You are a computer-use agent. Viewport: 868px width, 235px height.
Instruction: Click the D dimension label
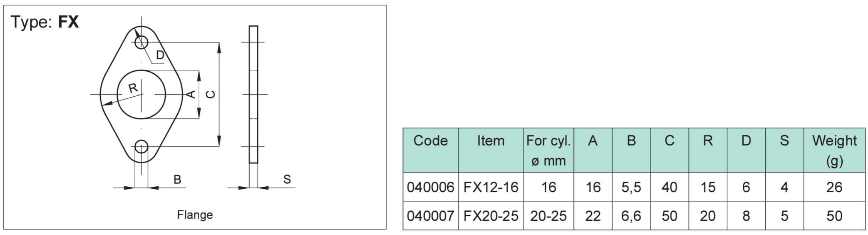click(161, 55)
